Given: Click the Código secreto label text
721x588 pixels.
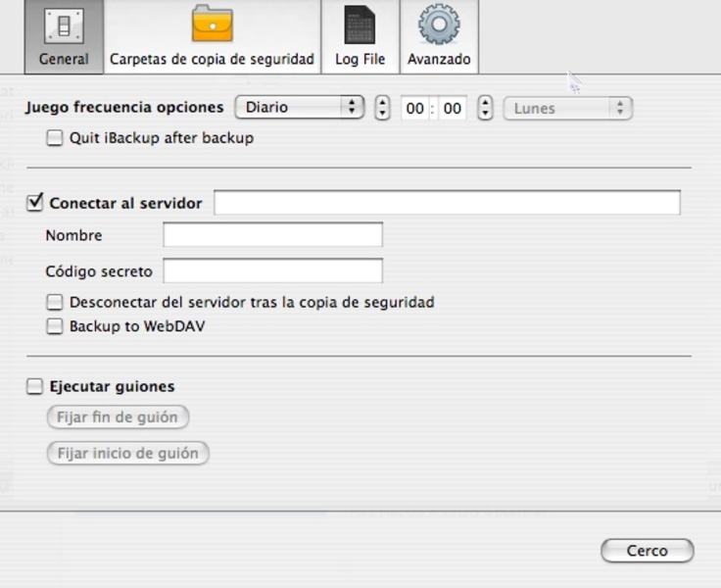Looking at the screenshot, I should click(x=99, y=271).
